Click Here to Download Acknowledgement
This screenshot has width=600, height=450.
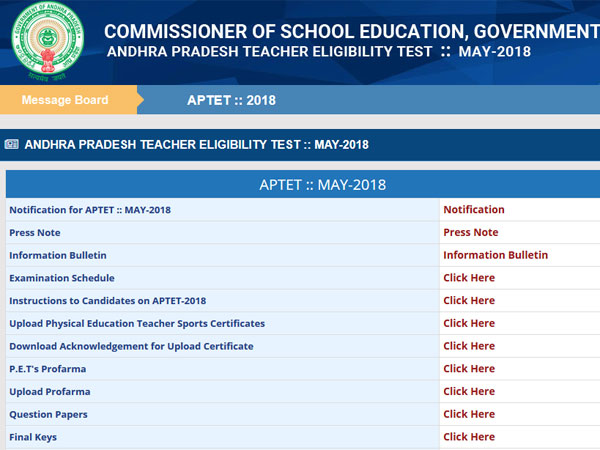[x=469, y=346]
